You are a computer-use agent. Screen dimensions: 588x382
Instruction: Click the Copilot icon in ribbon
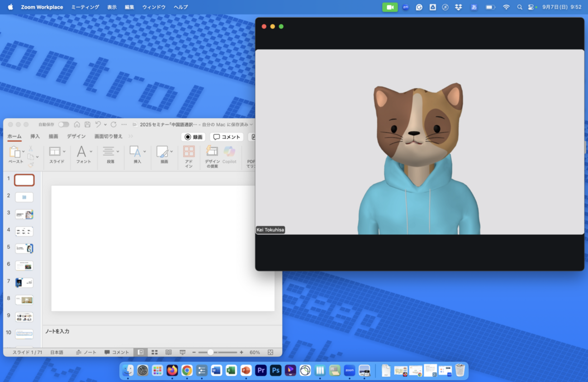point(229,151)
